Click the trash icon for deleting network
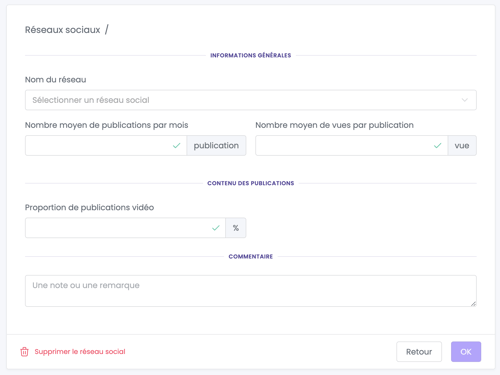Image resolution: width=500 pixels, height=375 pixels. pos(24,352)
